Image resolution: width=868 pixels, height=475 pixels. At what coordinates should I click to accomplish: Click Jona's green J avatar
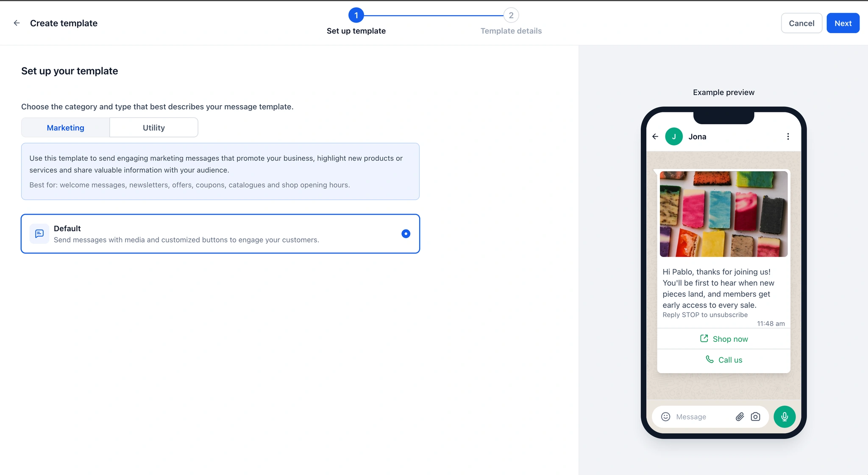point(674,137)
